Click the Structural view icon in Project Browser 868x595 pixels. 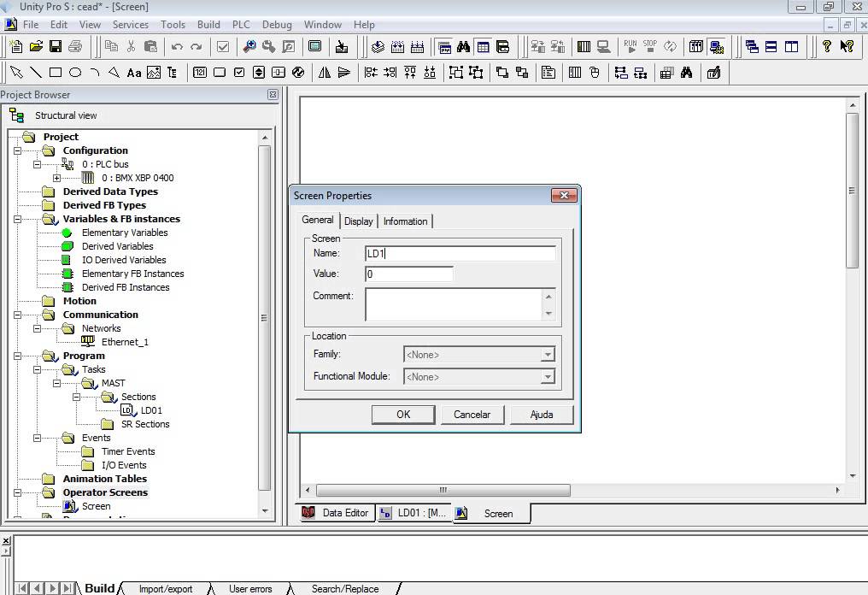point(16,115)
